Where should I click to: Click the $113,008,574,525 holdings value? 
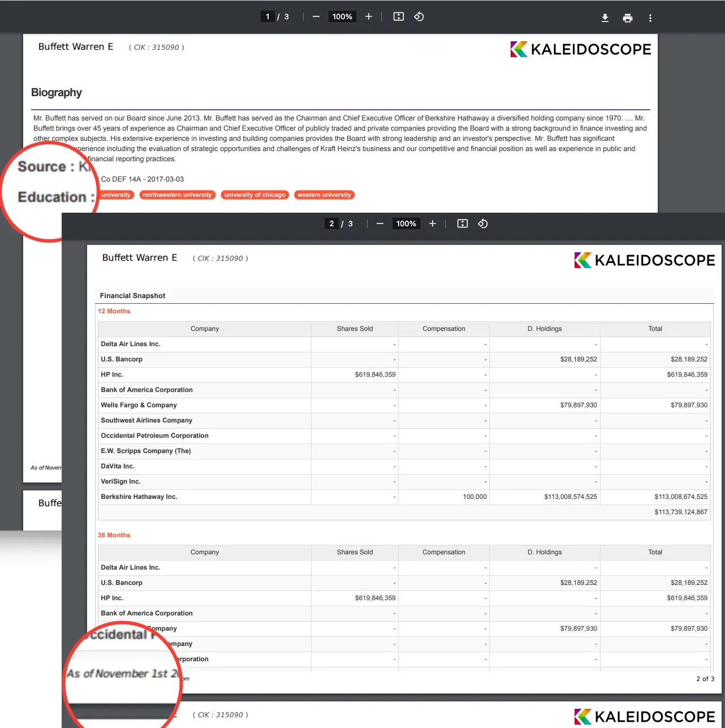click(571, 497)
